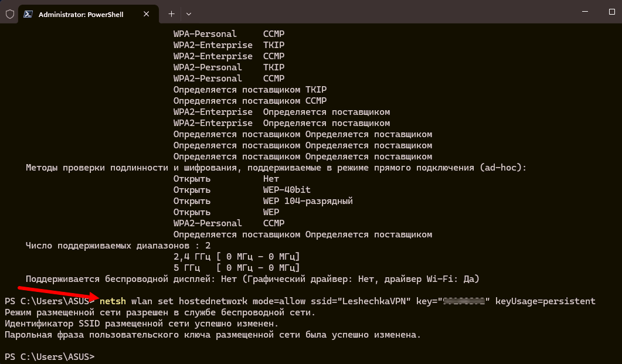Click the 5 ГГц band line

(x=236, y=268)
